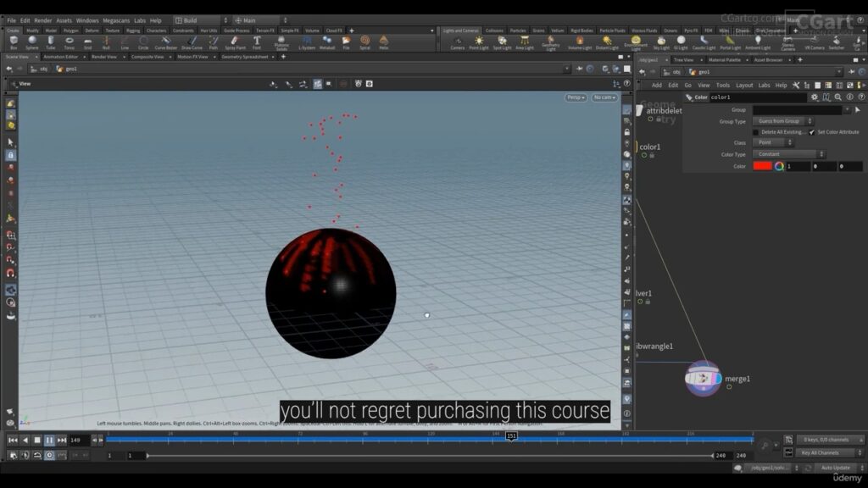This screenshot has height=488, width=868.
Task: Select the Draw Curve shelf tool
Action: click(192, 42)
